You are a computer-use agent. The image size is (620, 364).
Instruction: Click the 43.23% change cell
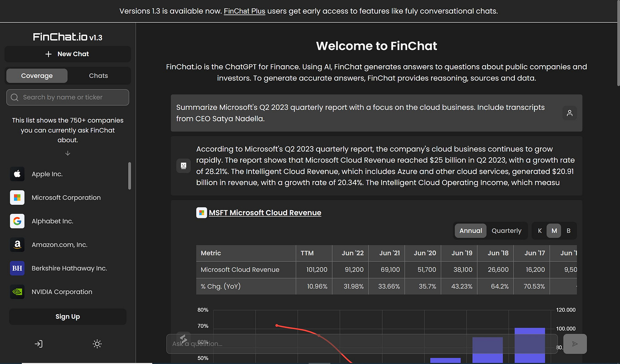[459, 286]
